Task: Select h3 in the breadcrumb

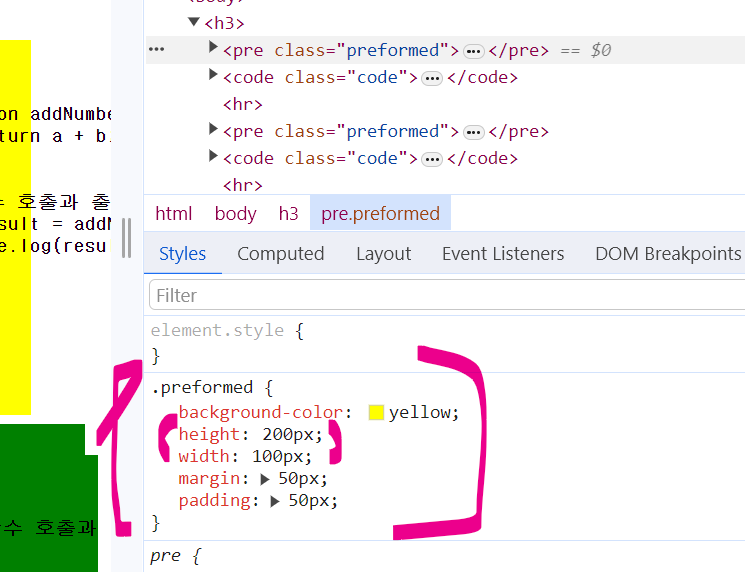Action: pos(288,213)
